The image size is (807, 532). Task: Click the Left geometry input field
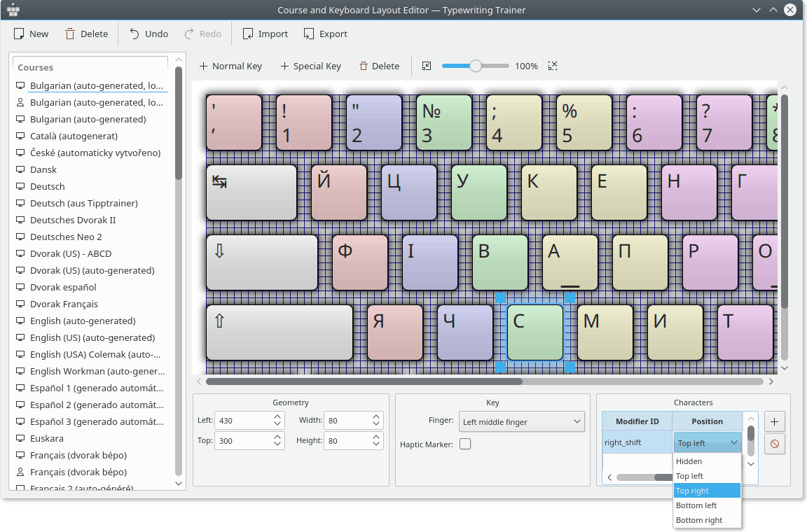click(242, 421)
